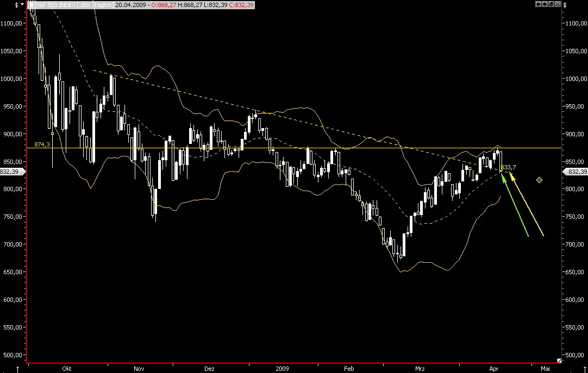Click the green diamond marker on chart
The image size is (588, 373).
point(539,180)
